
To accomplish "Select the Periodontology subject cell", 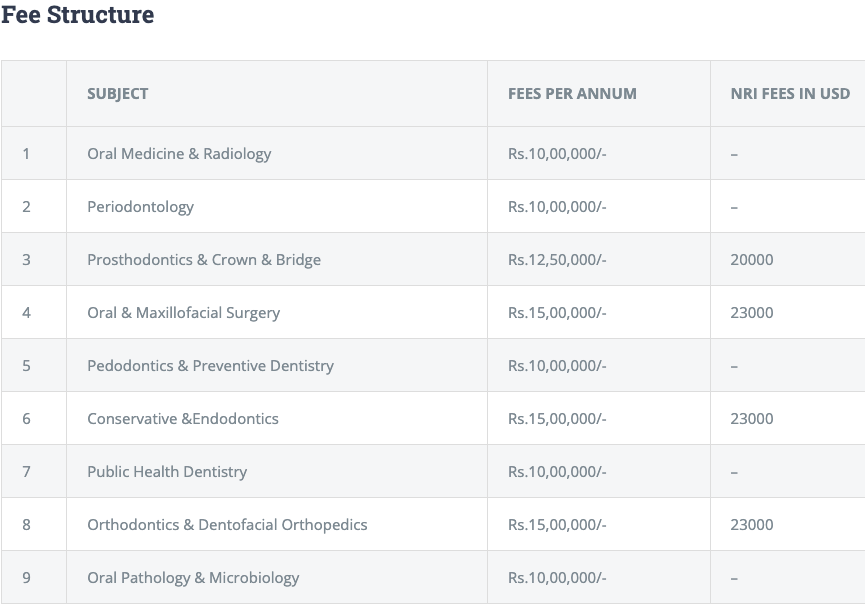I will click(x=140, y=207).
